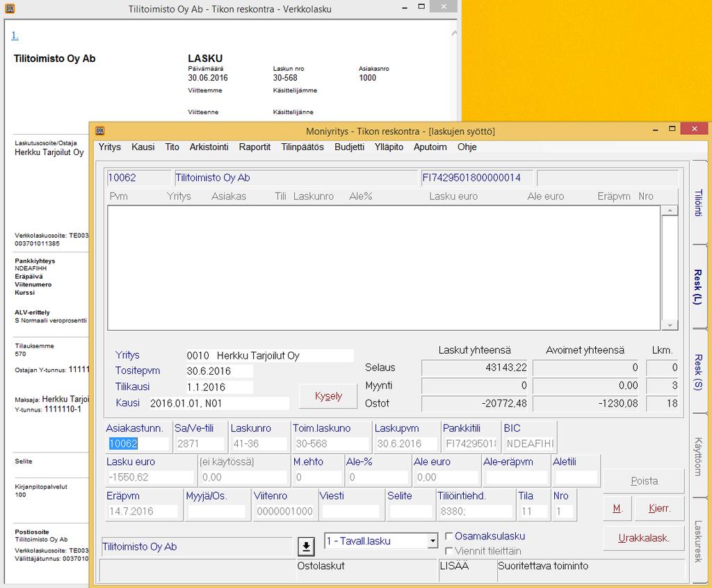Image resolution: width=712 pixels, height=588 pixels.
Task: Click the Nro field showing 1
Action: [563, 512]
